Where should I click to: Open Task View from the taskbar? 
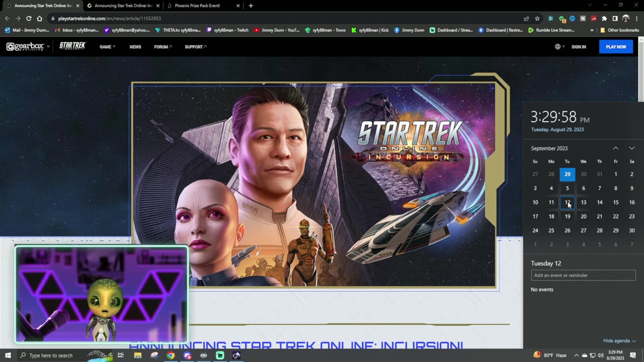pos(121,355)
